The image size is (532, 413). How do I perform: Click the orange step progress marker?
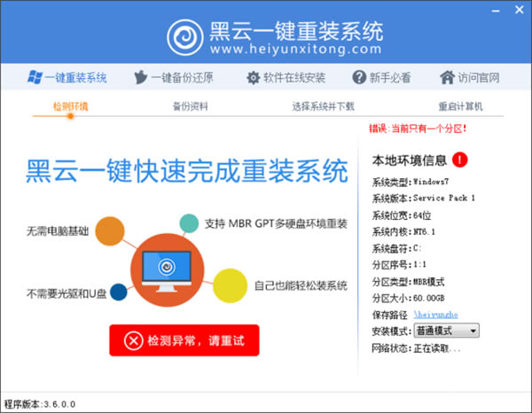[x=71, y=116]
